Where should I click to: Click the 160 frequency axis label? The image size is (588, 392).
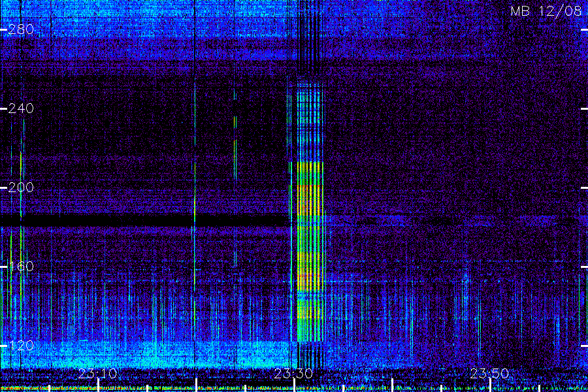point(21,267)
